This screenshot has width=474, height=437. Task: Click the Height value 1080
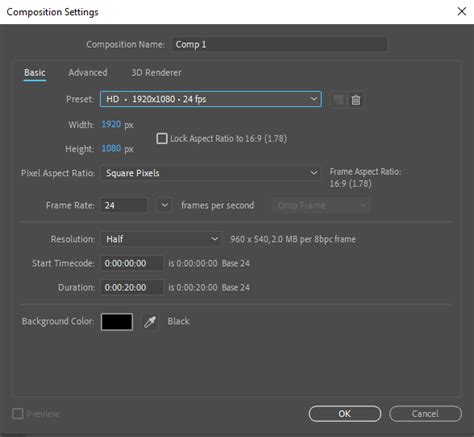click(x=111, y=148)
